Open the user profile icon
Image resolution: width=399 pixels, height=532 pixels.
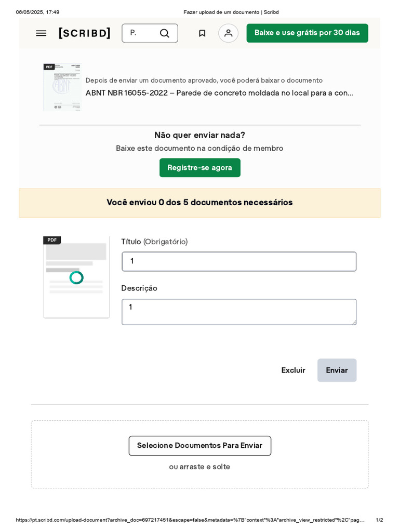point(228,33)
